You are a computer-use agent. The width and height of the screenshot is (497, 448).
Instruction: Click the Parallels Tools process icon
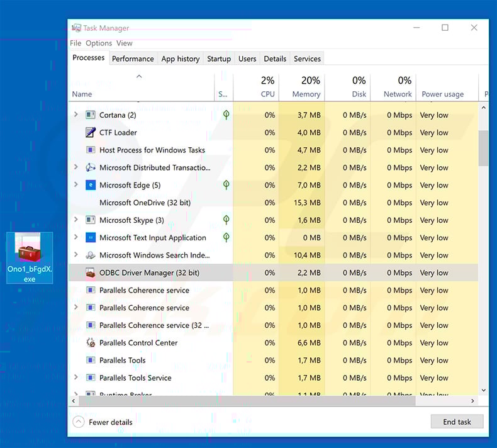point(91,360)
